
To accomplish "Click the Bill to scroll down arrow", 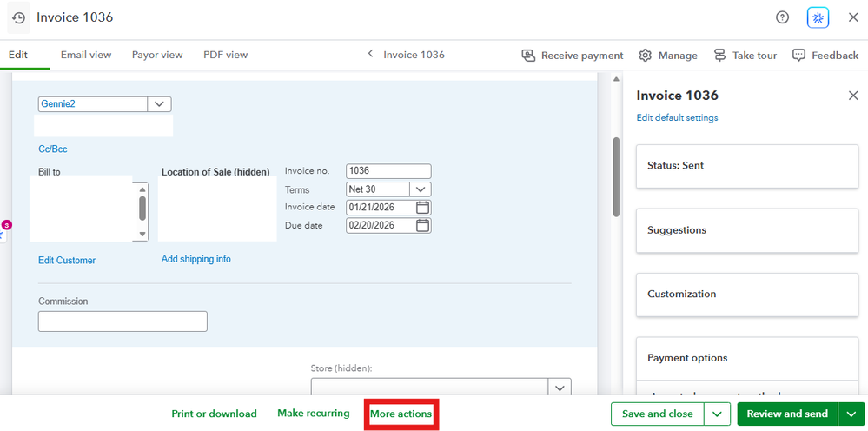I will coord(142,235).
